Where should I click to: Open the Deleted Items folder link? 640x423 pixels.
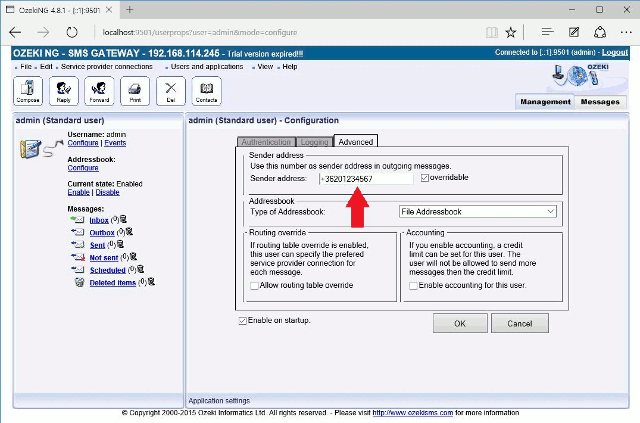pyautogui.click(x=113, y=282)
